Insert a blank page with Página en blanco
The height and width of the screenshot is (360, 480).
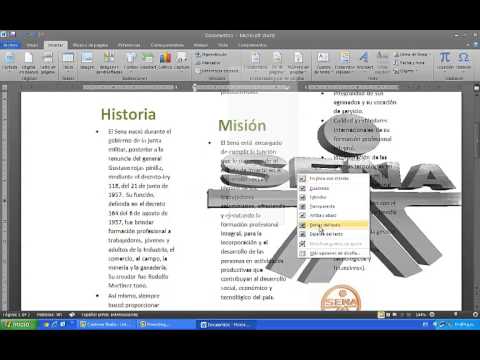point(29,63)
